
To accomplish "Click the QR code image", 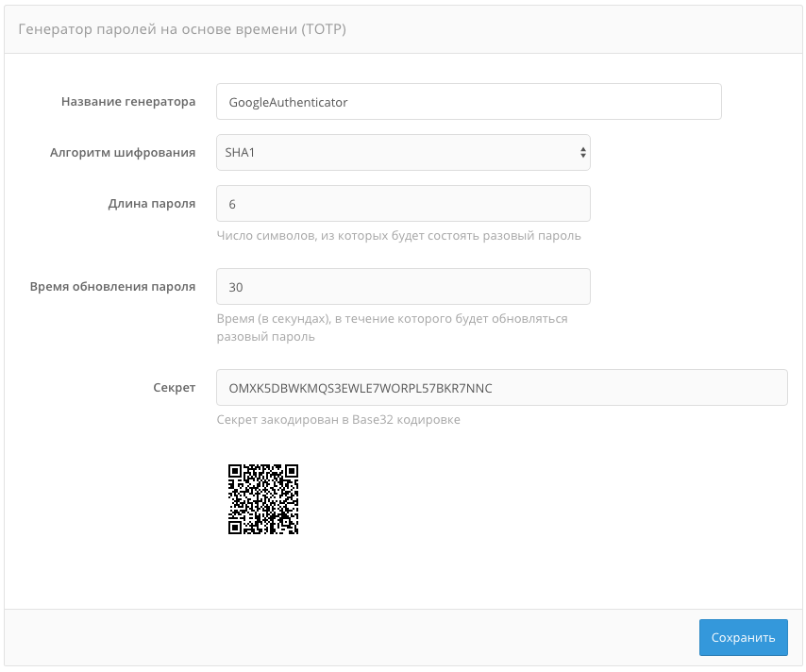I will (263, 499).
